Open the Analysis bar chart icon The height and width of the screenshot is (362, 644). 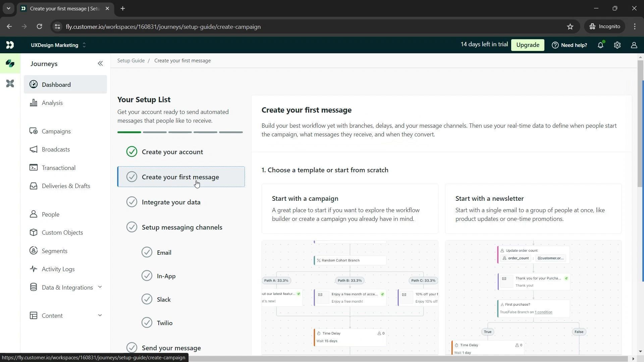(34, 103)
